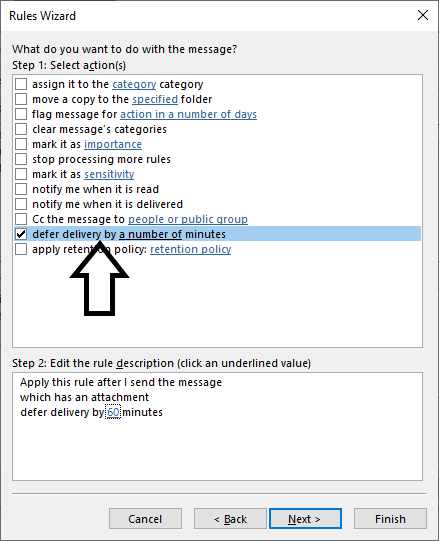
Task: Tick 'apply retention policy' checkbox
Action: [21, 249]
